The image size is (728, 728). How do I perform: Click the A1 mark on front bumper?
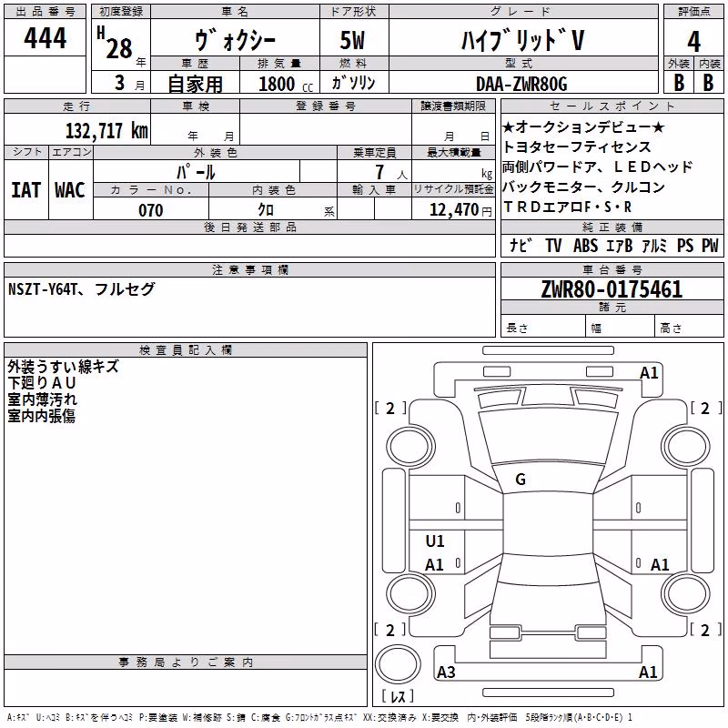(649, 373)
